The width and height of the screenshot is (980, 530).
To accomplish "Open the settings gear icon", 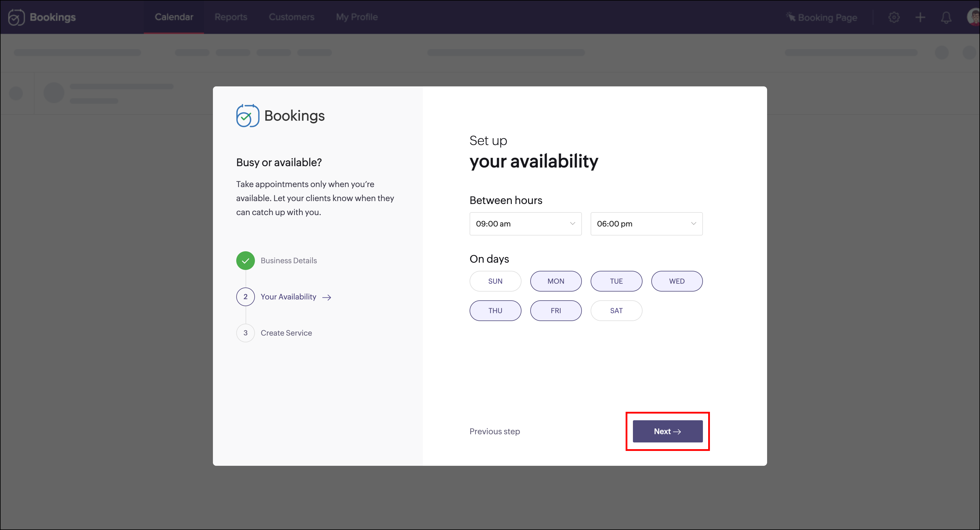I will point(894,17).
